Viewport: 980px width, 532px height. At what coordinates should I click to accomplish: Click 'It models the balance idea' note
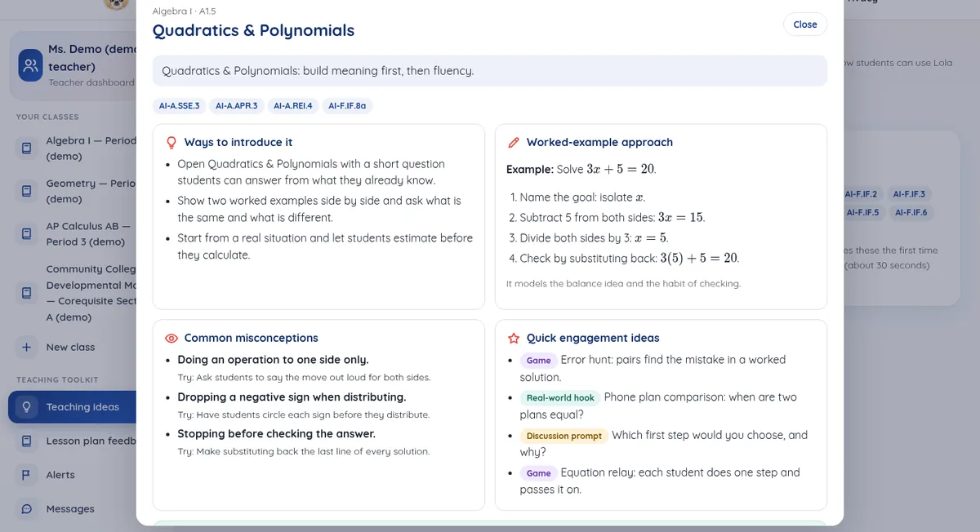coord(623,284)
